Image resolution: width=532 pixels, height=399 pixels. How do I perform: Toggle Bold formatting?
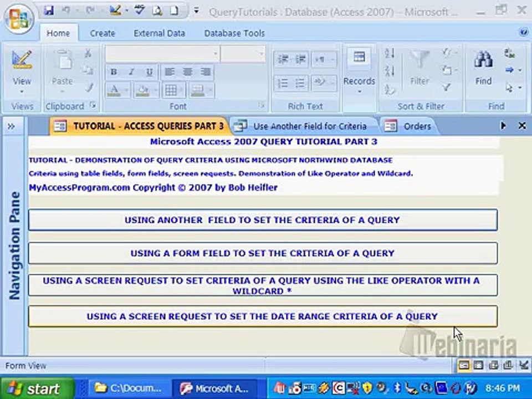click(x=114, y=72)
